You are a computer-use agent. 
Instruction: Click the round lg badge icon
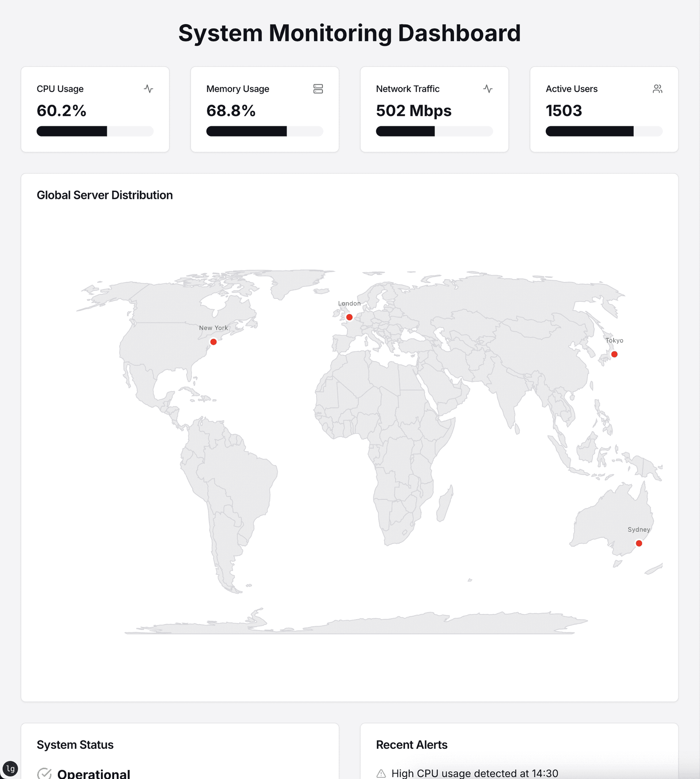[x=10, y=769]
